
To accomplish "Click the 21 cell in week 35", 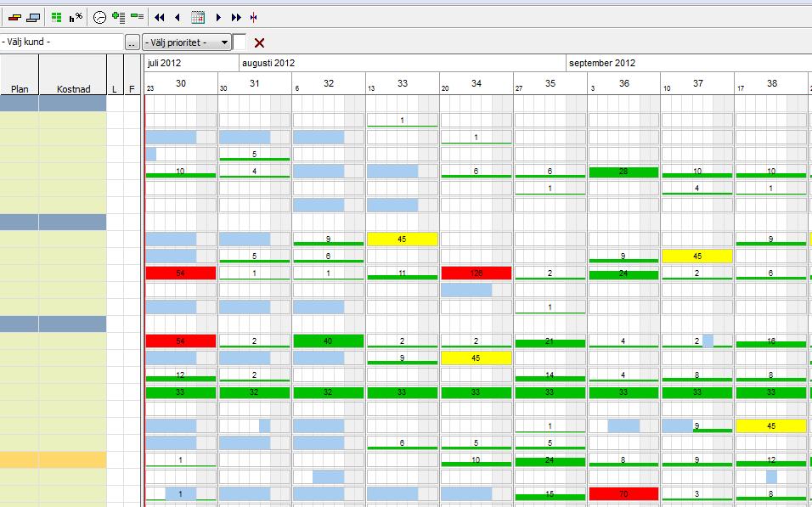I will (550, 341).
